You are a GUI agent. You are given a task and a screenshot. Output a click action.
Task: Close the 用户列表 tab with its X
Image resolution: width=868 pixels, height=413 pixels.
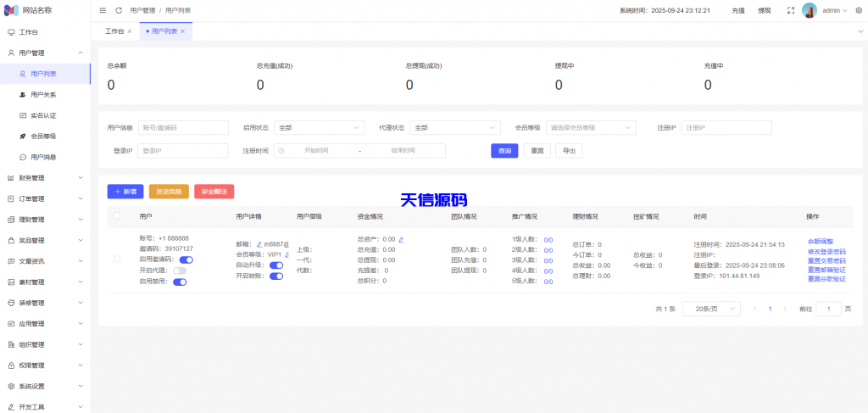click(182, 31)
